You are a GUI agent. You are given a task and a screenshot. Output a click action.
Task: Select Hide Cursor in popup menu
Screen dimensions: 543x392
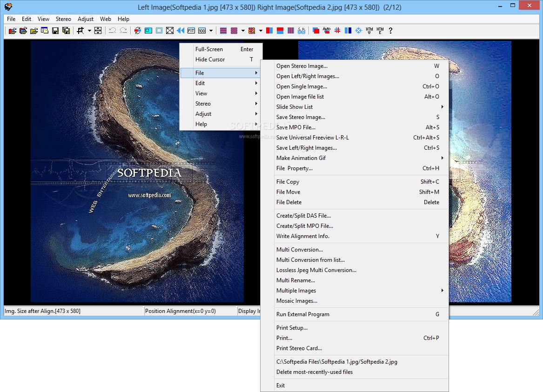click(220, 60)
